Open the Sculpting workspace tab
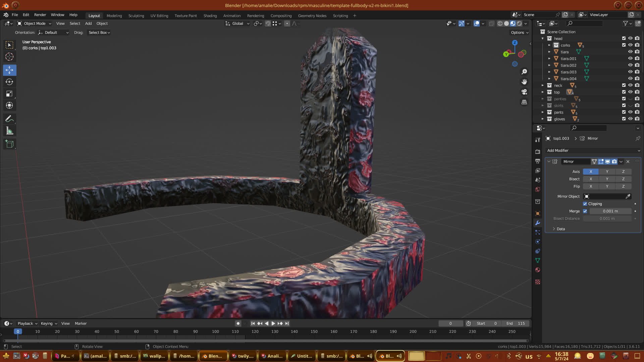 pos(136,16)
